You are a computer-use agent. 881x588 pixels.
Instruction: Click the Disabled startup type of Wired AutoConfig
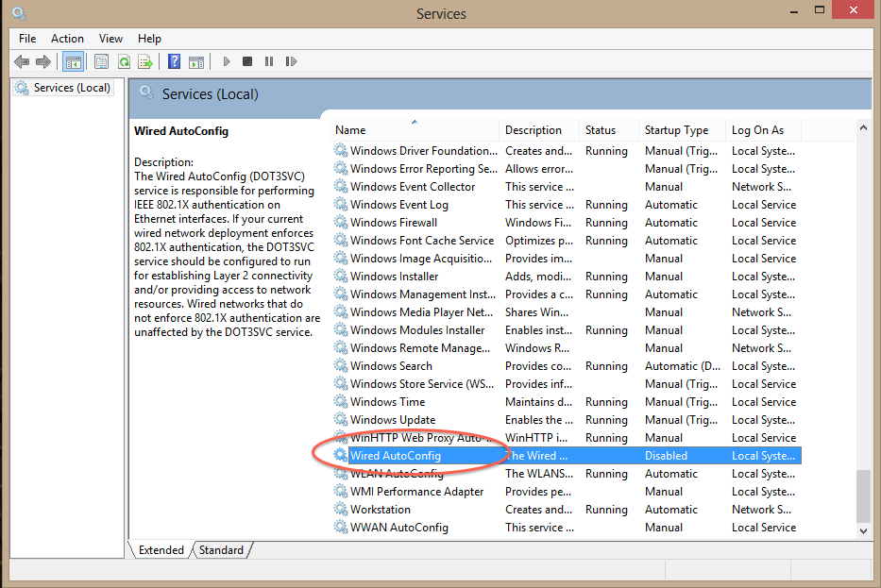click(x=666, y=456)
